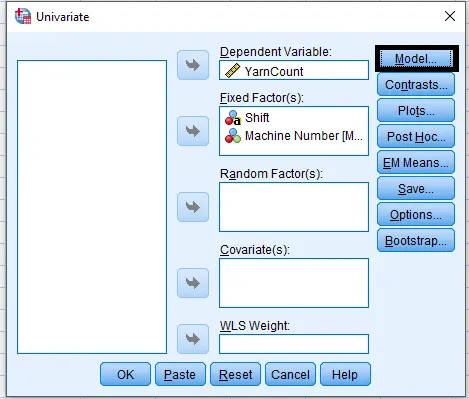Click the arrow button beside WLS Weight

coord(193,339)
